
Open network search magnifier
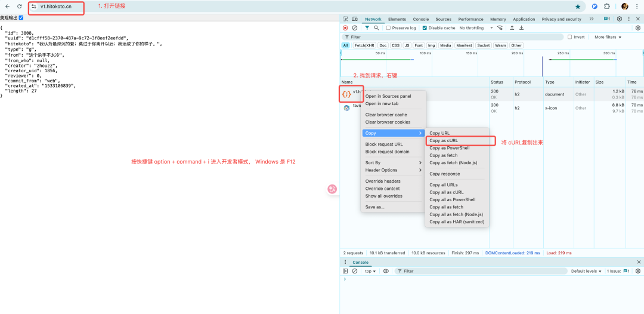tap(376, 28)
